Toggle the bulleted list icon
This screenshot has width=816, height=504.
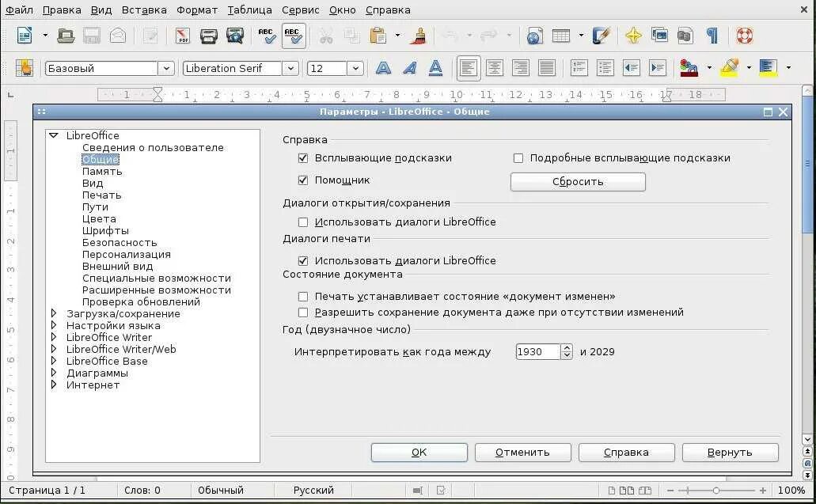click(605, 68)
